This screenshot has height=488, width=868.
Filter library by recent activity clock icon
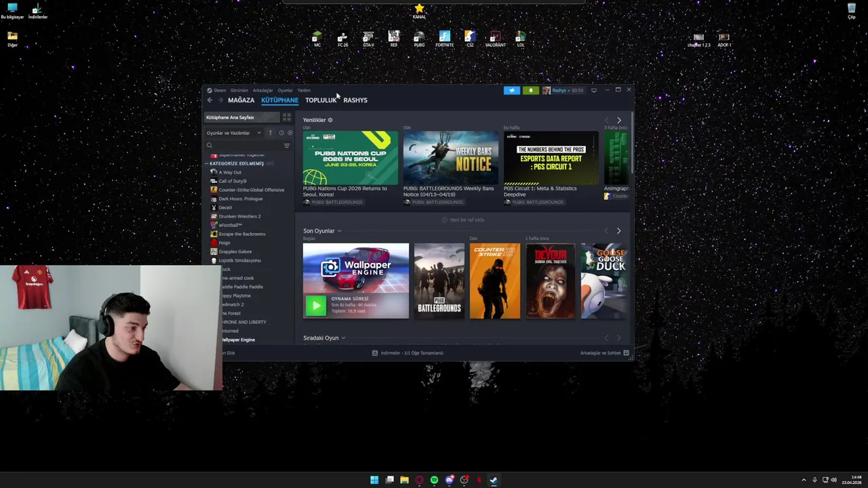coord(281,133)
